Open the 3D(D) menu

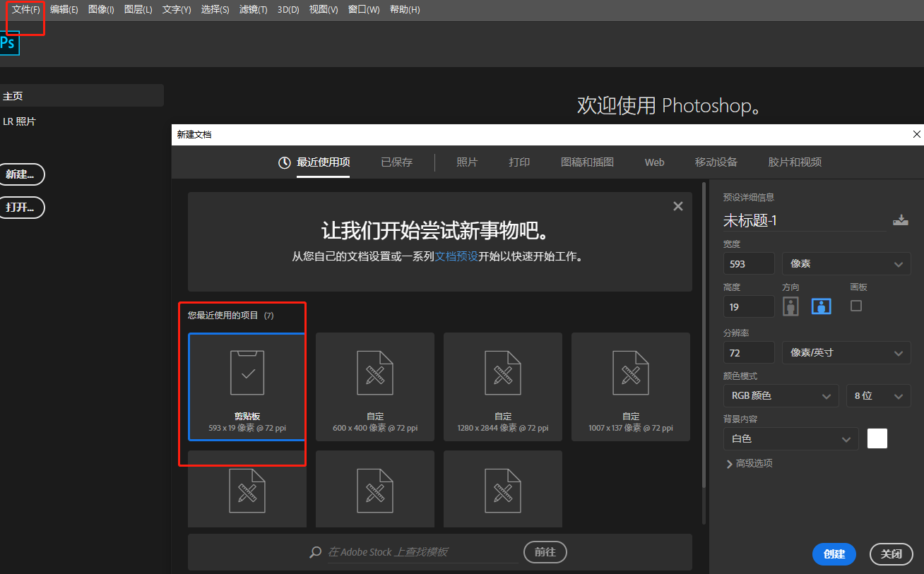[x=288, y=10]
